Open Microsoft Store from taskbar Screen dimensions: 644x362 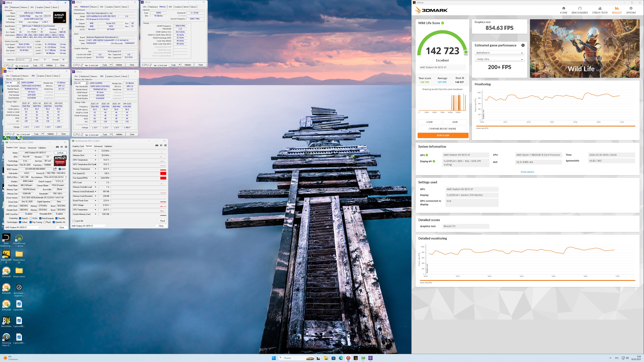click(333, 358)
